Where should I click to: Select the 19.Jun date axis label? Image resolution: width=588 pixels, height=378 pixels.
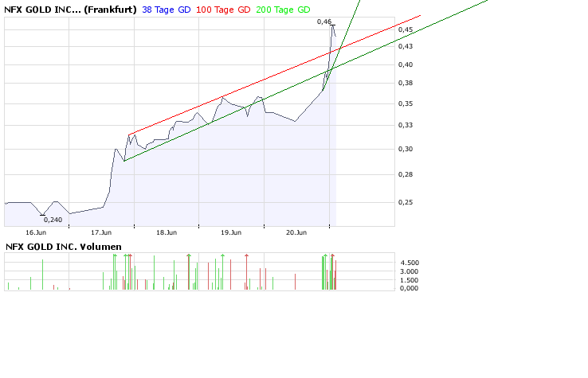point(231,232)
